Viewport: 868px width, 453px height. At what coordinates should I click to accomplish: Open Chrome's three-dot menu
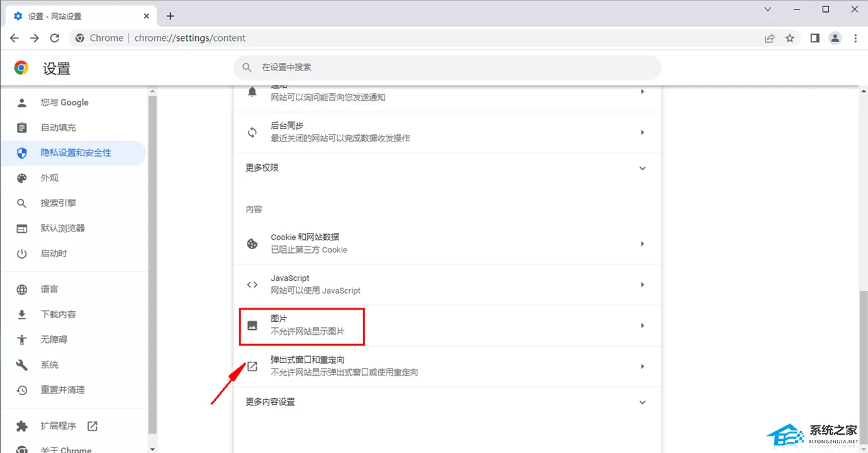pos(855,38)
